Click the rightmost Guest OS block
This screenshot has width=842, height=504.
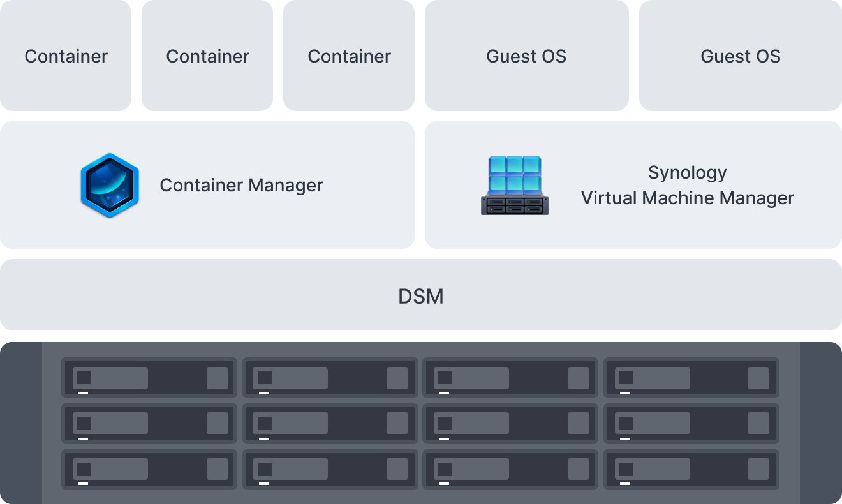[740, 56]
